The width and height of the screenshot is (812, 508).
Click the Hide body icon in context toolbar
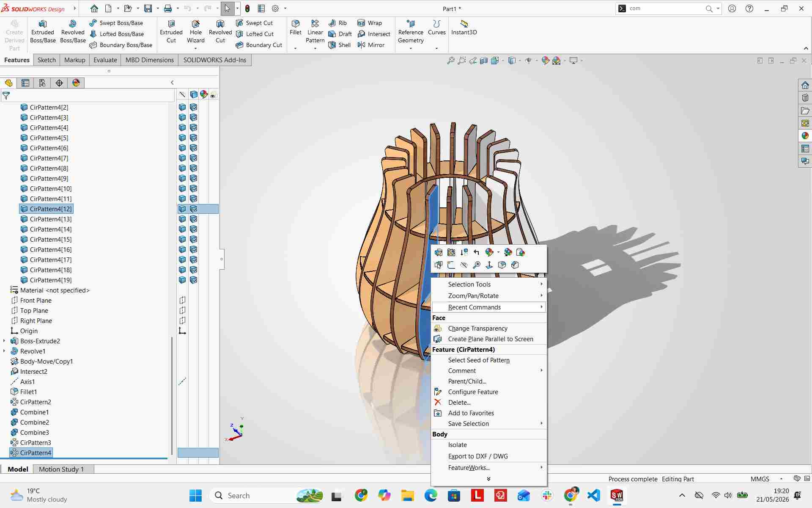pos(464,265)
